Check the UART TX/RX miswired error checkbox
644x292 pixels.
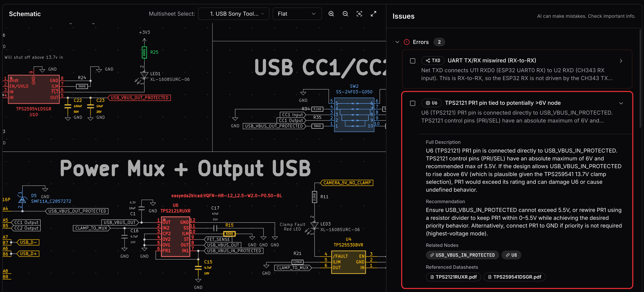(x=413, y=61)
